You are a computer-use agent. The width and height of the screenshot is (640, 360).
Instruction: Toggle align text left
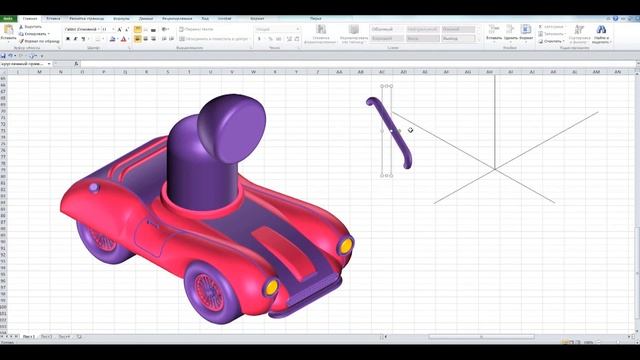click(x=138, y=39)
